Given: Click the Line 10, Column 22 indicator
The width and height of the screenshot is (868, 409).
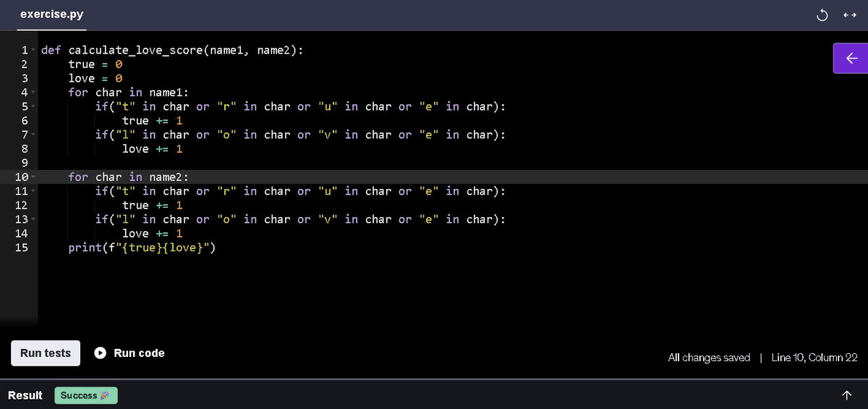Looking at the screenshot, I should click(x=814, y=358).
